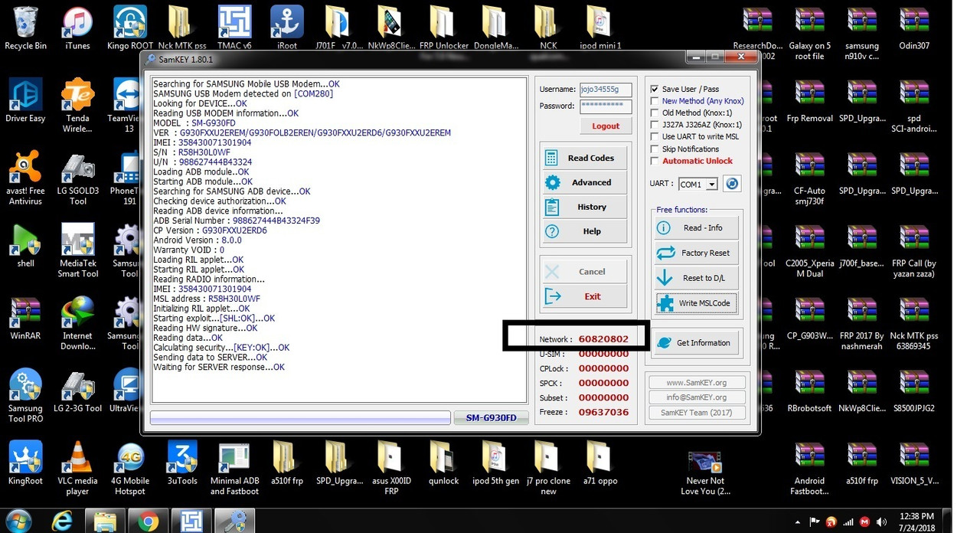Viewport: 980px width, 533px height.
Task: Toggle the Save User / Pass checkbox
Action: [655, 89]
